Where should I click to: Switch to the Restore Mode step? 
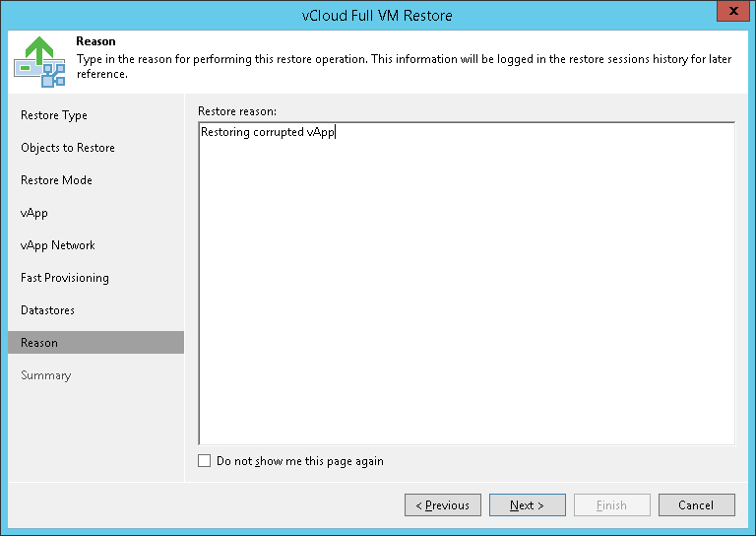[x=56, y=180]
